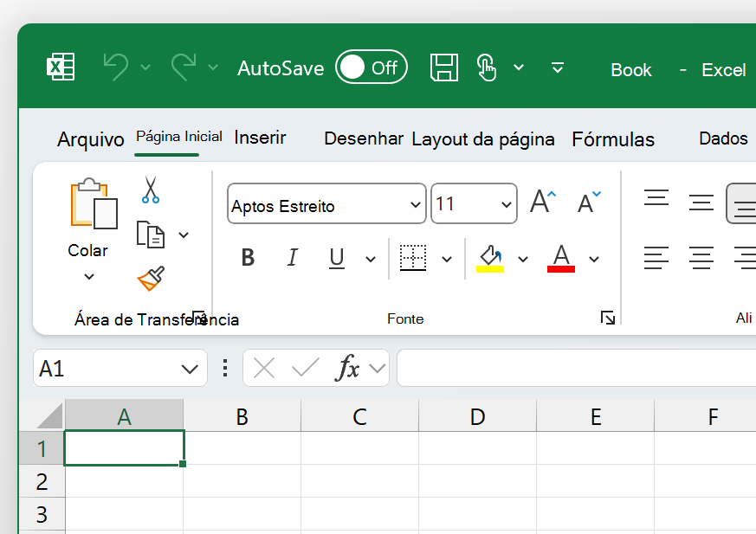
Task: Click the Colar paste icon
Action: [x=94, y=203]
